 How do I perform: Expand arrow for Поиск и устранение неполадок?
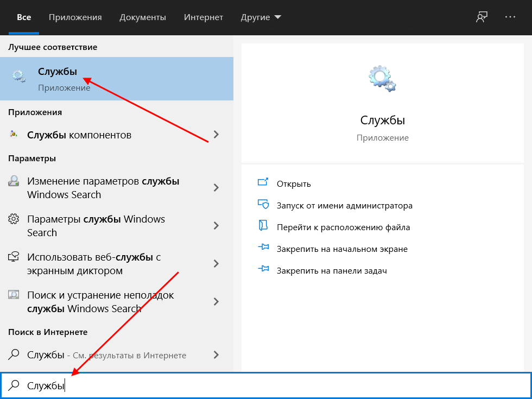[216, 302]
